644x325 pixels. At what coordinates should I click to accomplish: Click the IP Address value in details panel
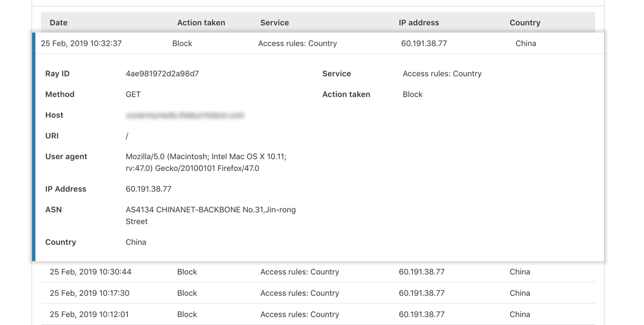click(x=148, y=189)
